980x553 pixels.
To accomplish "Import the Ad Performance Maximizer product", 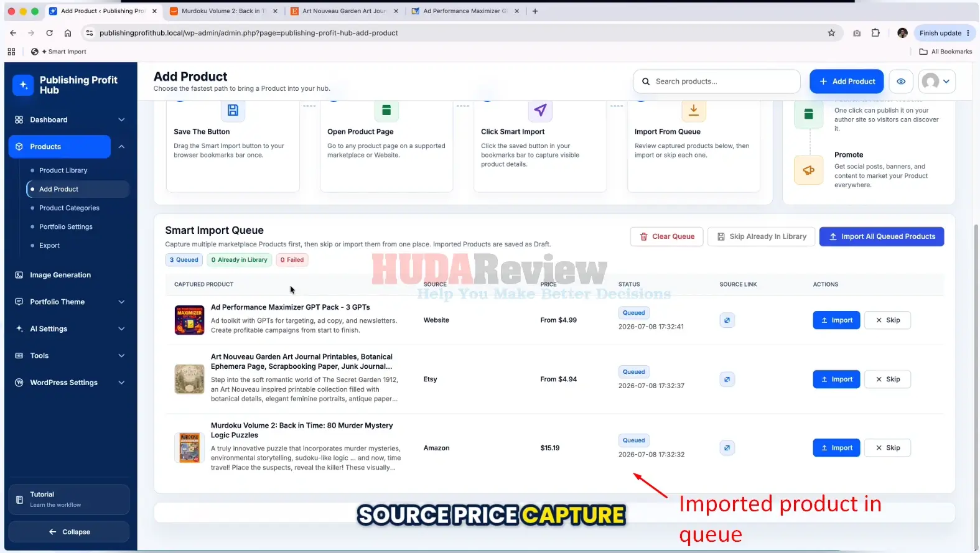I will pyautogui.click(x=836, y=320).
